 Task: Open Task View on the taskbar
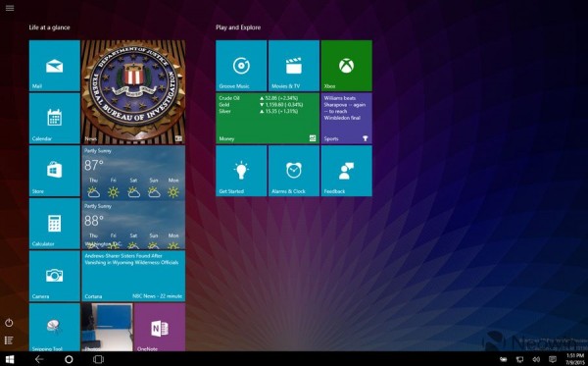[98, 359]
